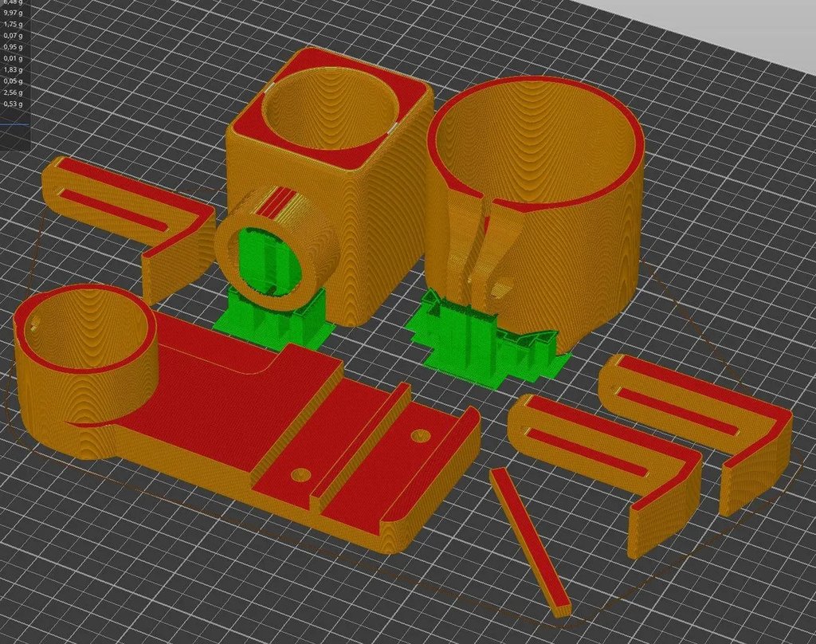
Task: Click the 9,97 g legend entry
Action: 14,12
